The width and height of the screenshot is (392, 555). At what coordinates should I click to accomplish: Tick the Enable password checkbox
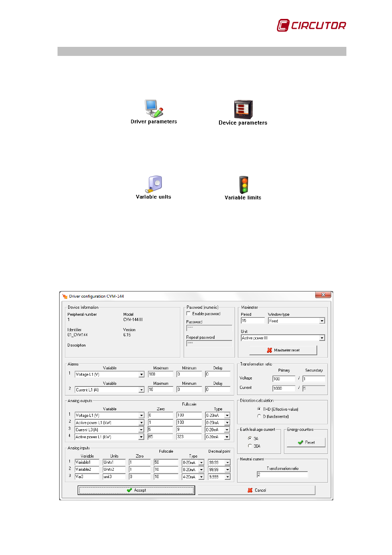pos(189,314)
